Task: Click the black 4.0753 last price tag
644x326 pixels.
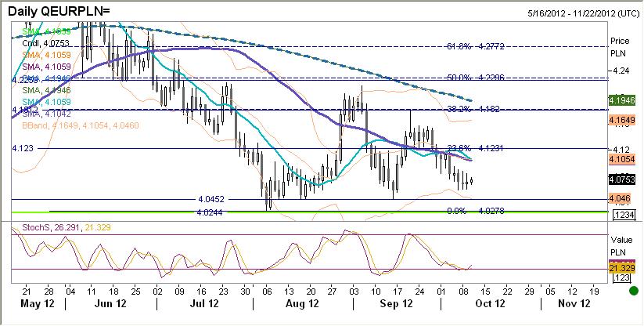Action: [623, 179]
